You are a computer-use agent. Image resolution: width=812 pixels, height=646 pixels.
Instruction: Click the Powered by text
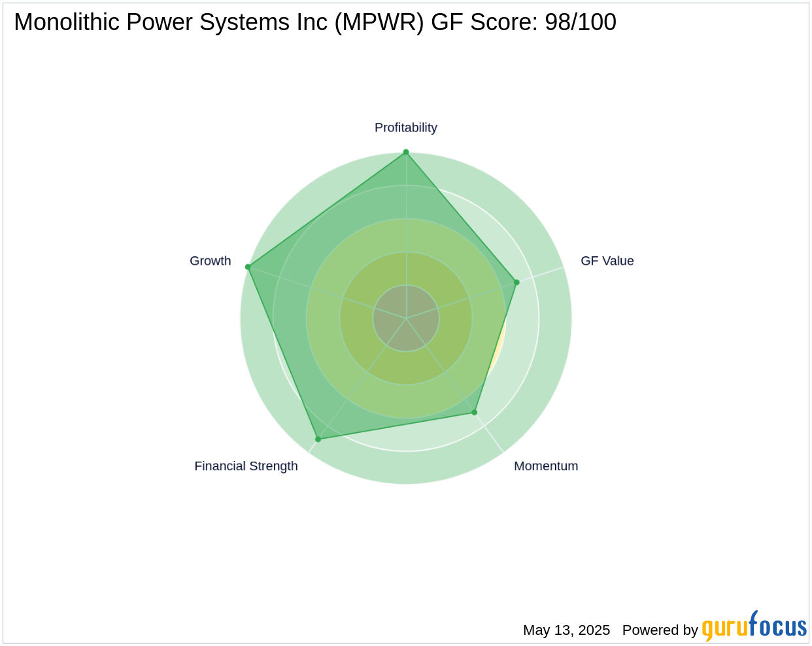(660, 630)
